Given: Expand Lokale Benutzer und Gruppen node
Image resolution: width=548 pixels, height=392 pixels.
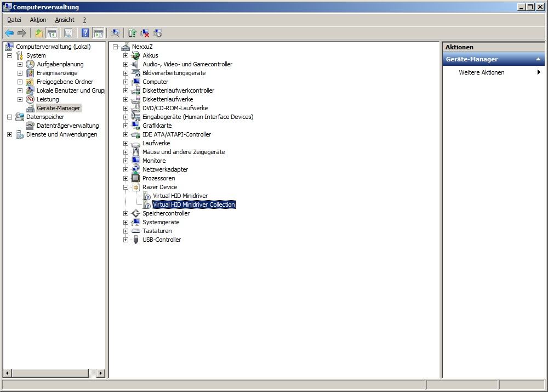Looking at the screenshot, I should tap(20, 90).
